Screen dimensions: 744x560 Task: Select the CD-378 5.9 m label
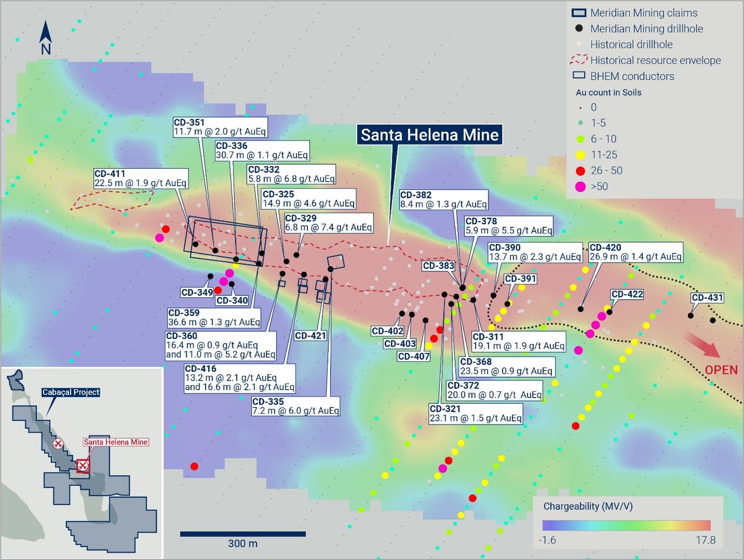pyautogui.click(x=508, y=226)
